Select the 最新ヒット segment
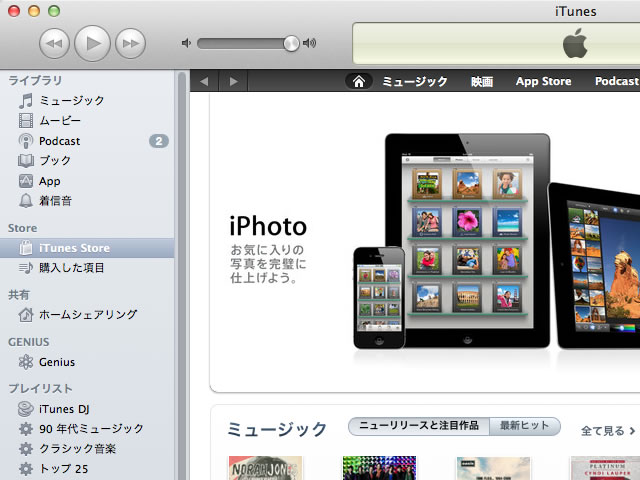 524,426
